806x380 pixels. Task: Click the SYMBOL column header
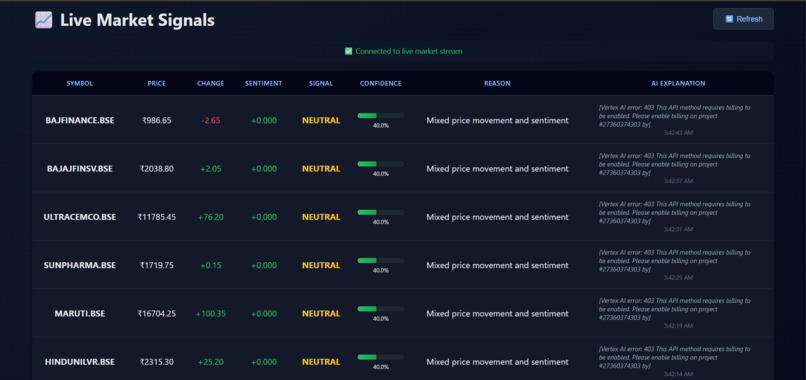click(80, 83)
